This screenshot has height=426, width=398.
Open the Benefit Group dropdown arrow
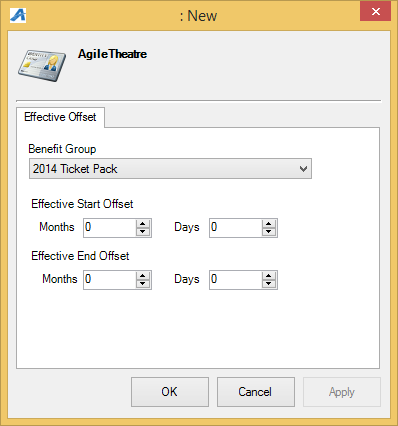pos(303,169)
